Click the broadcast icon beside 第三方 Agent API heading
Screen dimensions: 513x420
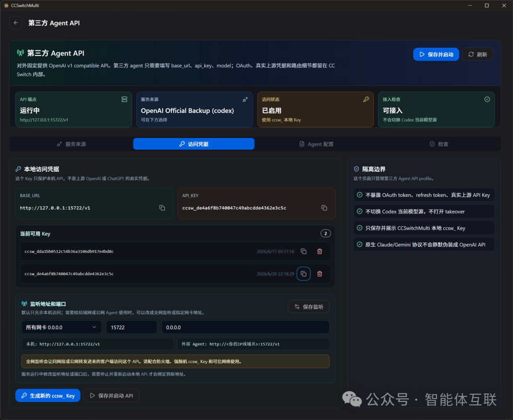coord(20,53)
